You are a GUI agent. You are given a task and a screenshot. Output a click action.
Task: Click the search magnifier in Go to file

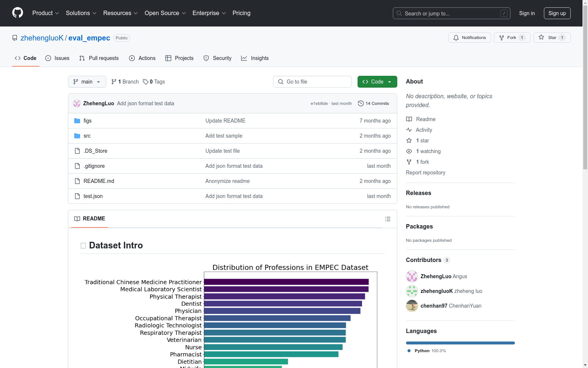(x=281, y=82)
